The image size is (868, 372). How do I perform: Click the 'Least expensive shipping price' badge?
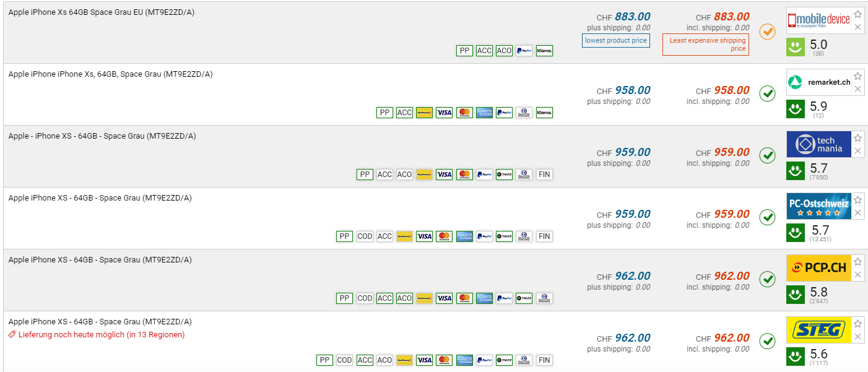pyautogui.click(x=706, y=45)
